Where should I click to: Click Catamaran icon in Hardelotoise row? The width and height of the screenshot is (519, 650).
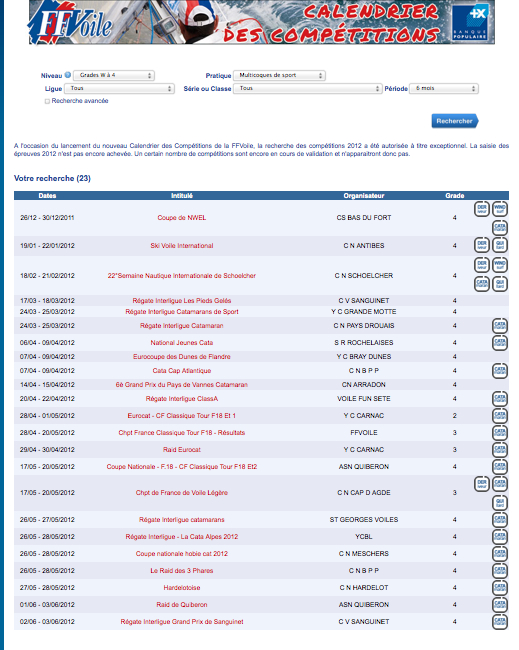click(500, 588)
